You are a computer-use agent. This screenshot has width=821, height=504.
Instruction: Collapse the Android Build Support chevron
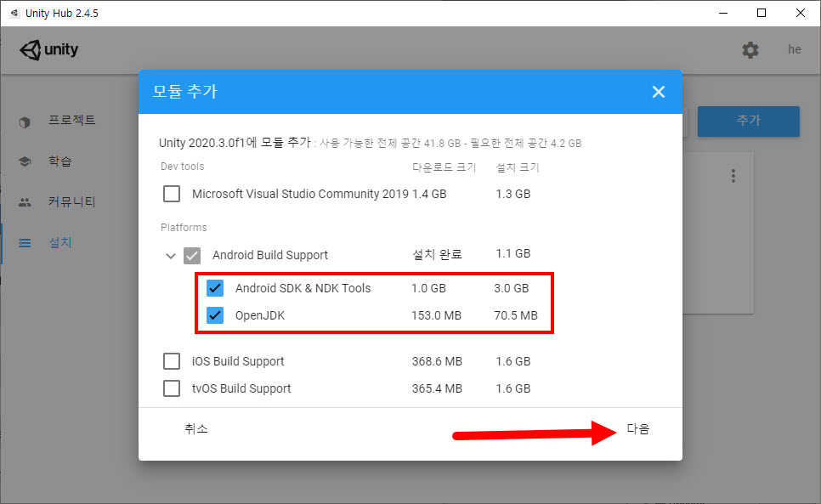[170, 256]
